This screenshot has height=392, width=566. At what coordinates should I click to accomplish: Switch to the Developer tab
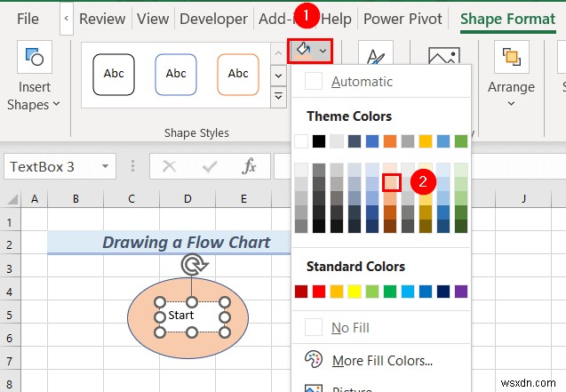[x=213, y=19]
